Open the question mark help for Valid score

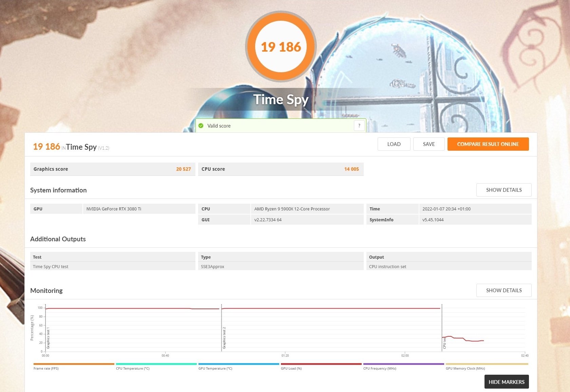(359, 126)
